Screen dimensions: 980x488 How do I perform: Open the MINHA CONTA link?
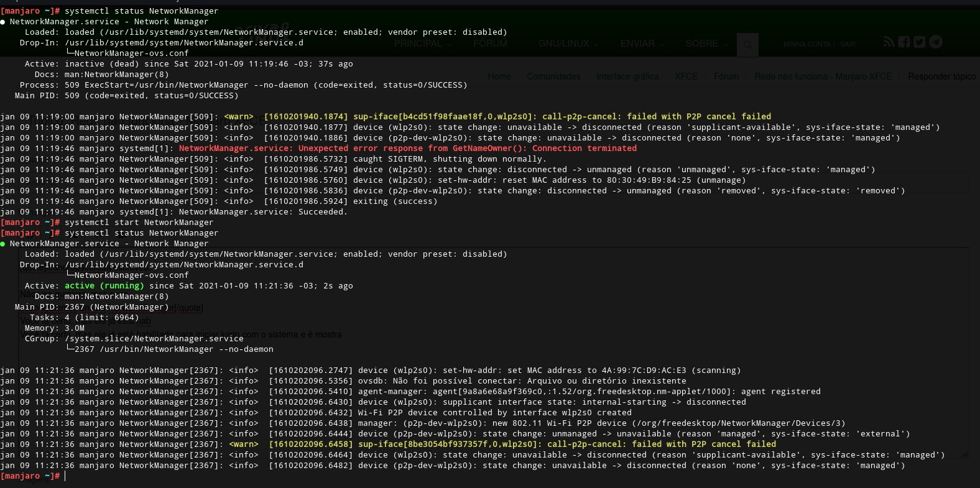click(x=807, y=44)
